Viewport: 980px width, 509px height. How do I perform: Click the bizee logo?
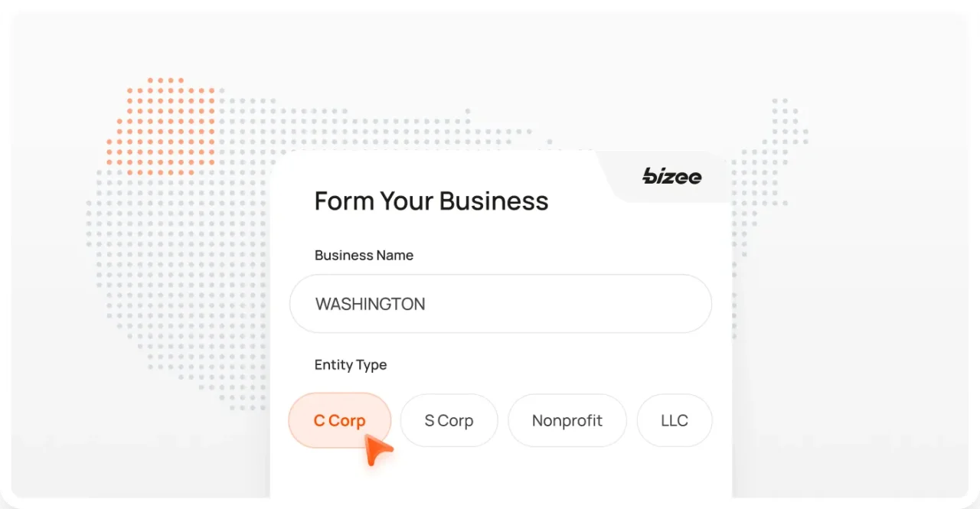pos(671,176)
